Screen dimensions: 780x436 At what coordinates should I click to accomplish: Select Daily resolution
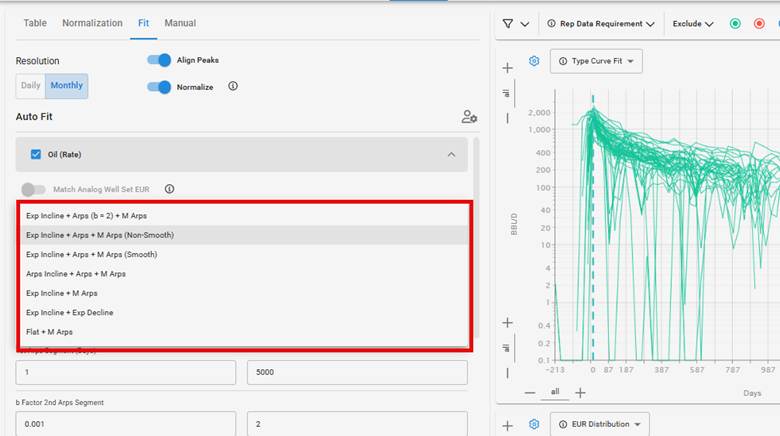pos(31,86)
